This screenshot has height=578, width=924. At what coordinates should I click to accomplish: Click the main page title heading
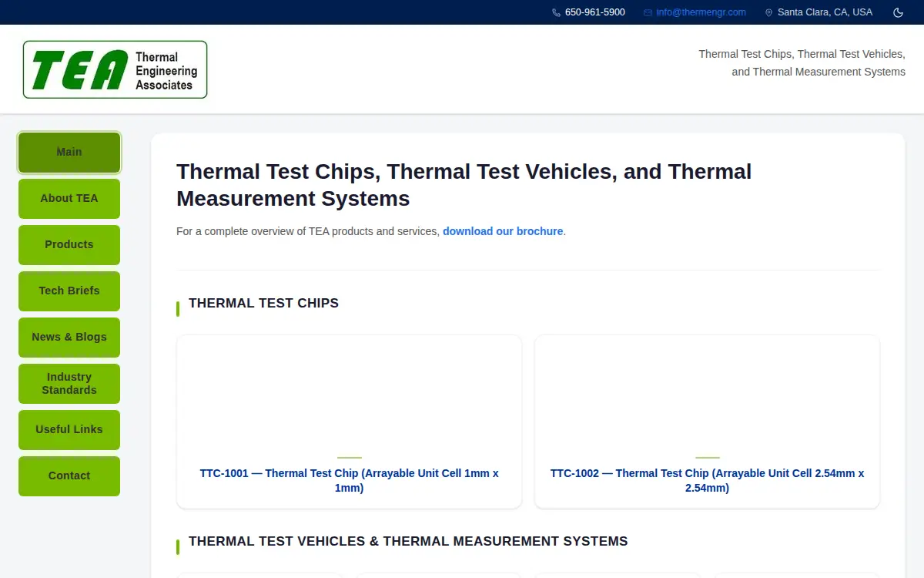(464, 185)
